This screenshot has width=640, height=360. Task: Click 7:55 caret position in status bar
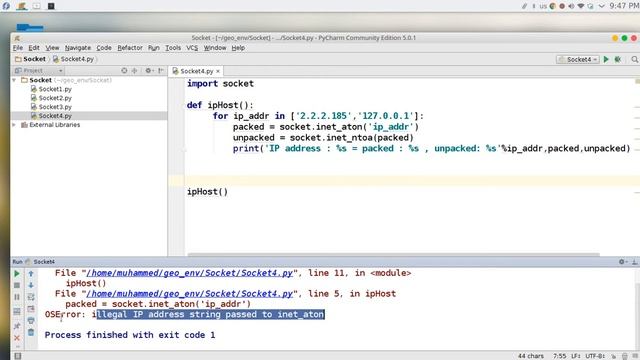[560, 356]
